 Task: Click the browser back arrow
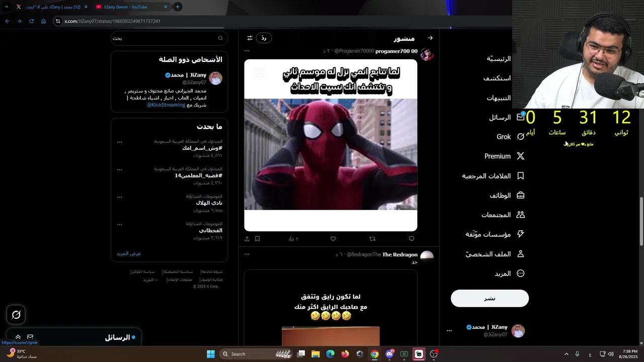tap(7, 21)
